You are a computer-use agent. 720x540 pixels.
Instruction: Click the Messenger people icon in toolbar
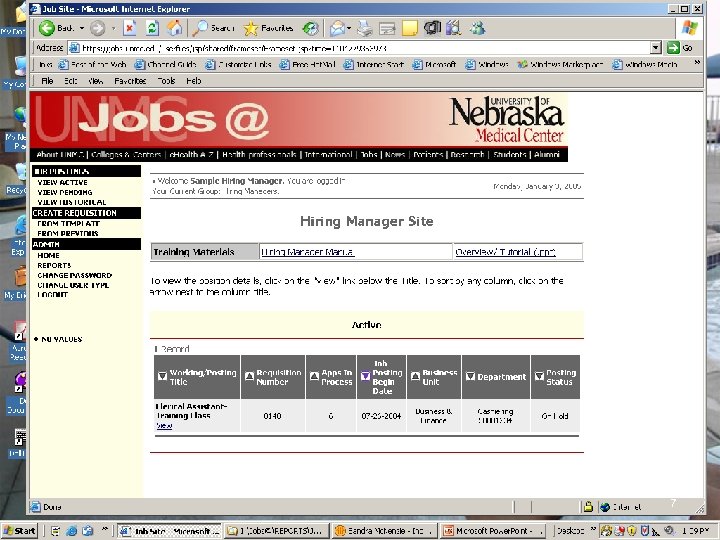pyautogui.click(x=477, y=28)
